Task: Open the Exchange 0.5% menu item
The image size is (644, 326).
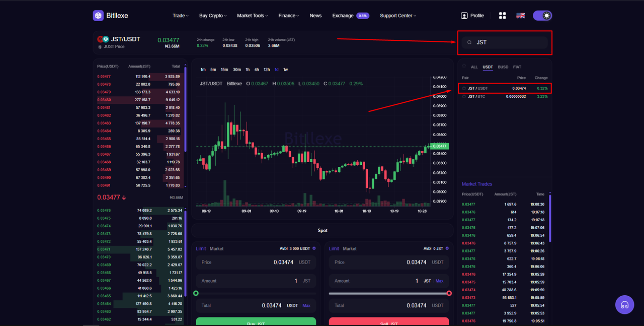Action: [x=351, y=16]
